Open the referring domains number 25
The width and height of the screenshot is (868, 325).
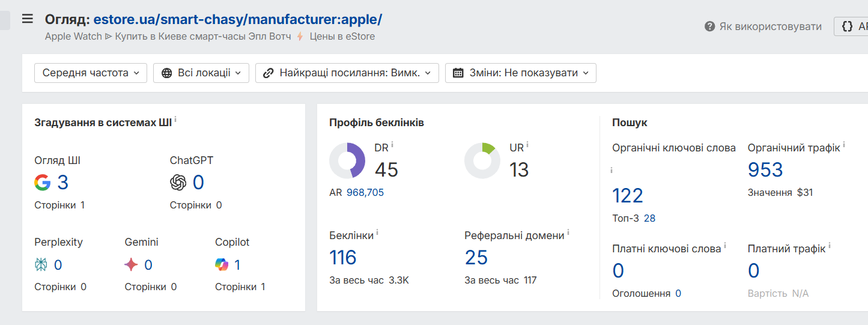[476, 258]
